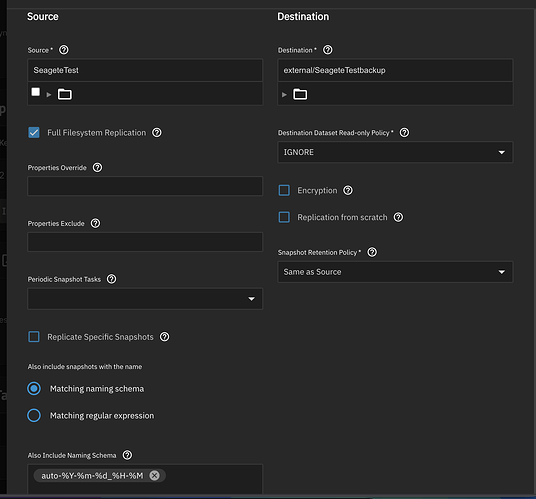Show help for Destination Dataset Read-only Policy
The height and width of the screenshot is (499, 536).
(404, 133)
